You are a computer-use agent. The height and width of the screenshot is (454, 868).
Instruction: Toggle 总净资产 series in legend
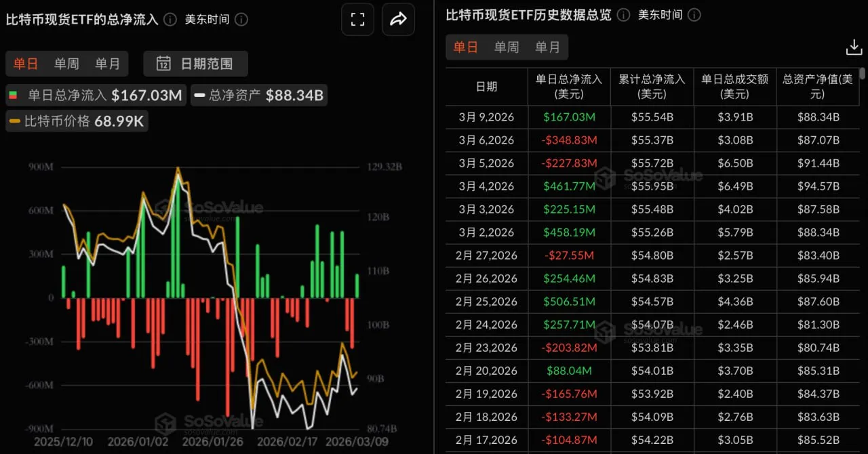tap(258, 96)
